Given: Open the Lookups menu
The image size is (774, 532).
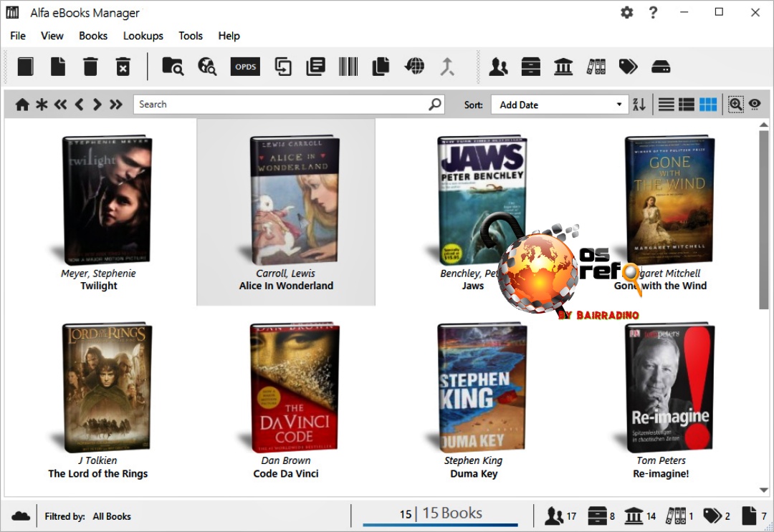Looking at the screenshot, I should click(143, 36).
